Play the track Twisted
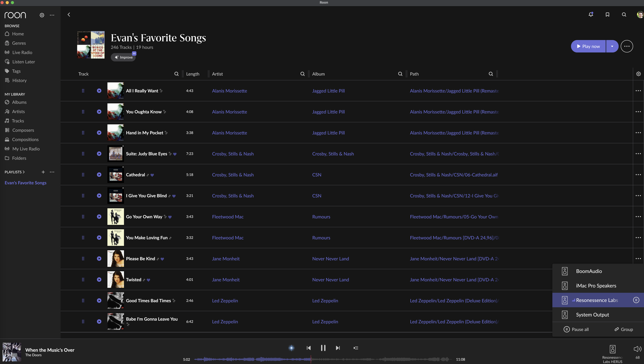644x364 pixels. point(99,280)
